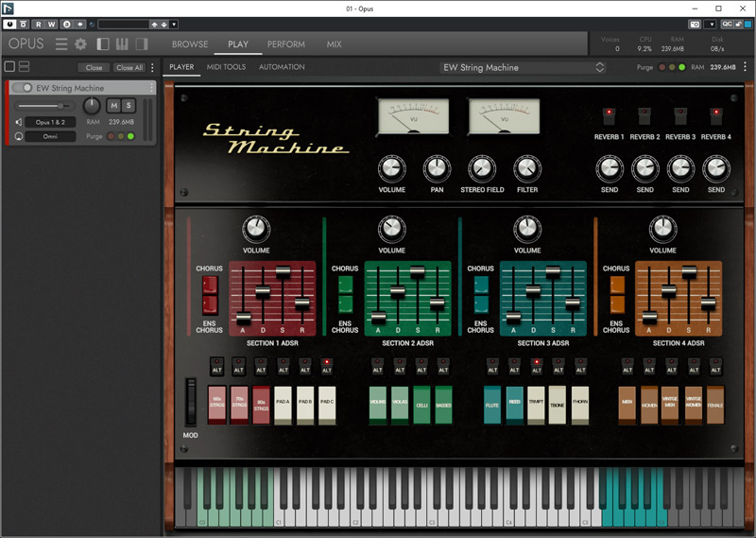
Task: Open settings via the gear icon
Action: [80, 44]
